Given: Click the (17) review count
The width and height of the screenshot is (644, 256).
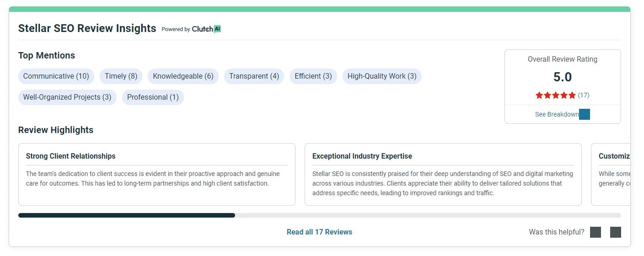Looking at the screenshot, I should [584, 95].
